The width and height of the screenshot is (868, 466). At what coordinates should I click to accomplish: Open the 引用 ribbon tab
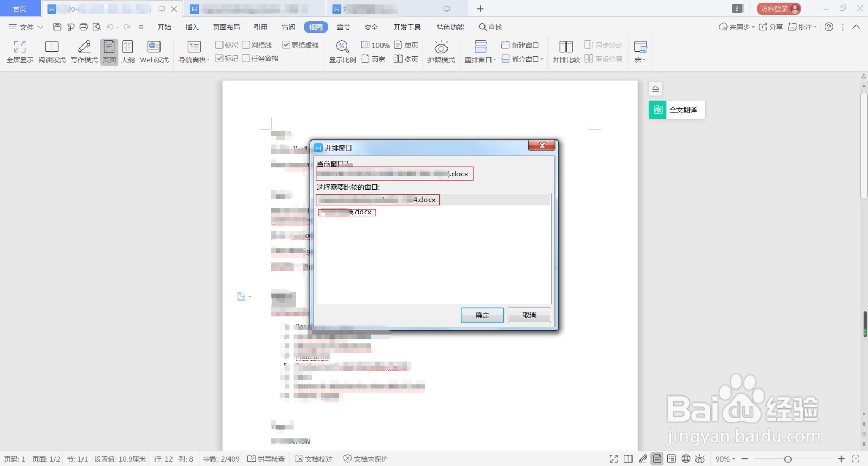tap(261, 27)
